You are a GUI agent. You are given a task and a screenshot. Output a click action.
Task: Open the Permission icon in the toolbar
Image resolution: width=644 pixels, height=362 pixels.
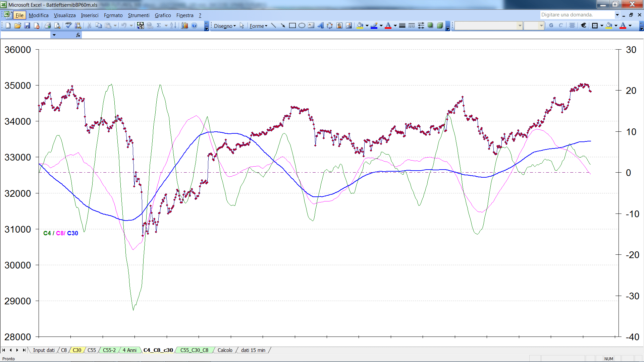(x=37, y=25)
